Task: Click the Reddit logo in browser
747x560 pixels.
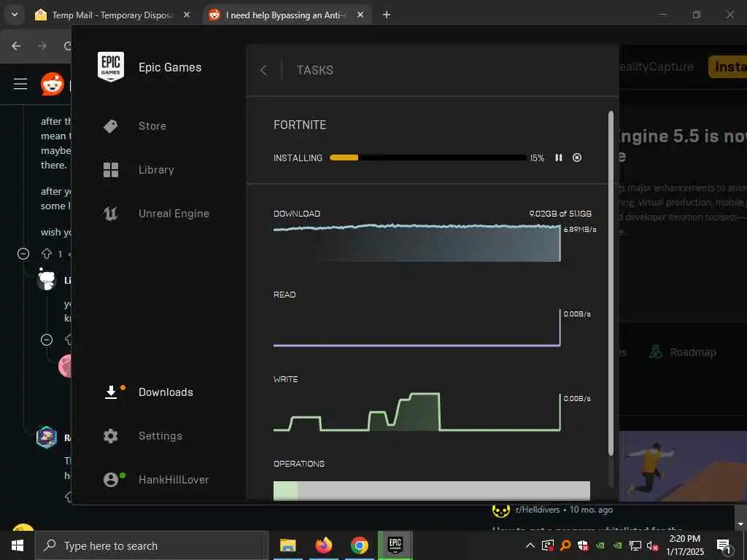Action: pos(53,85)
